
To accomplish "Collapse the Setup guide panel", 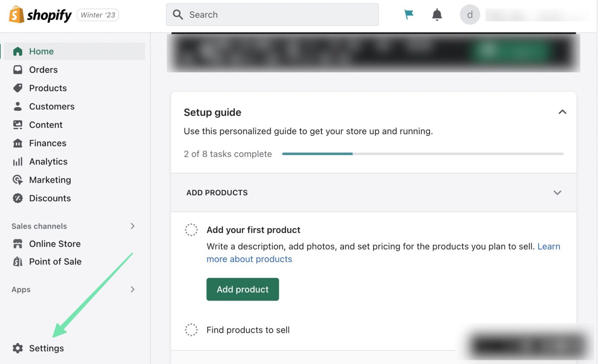I will pos(562,112).
